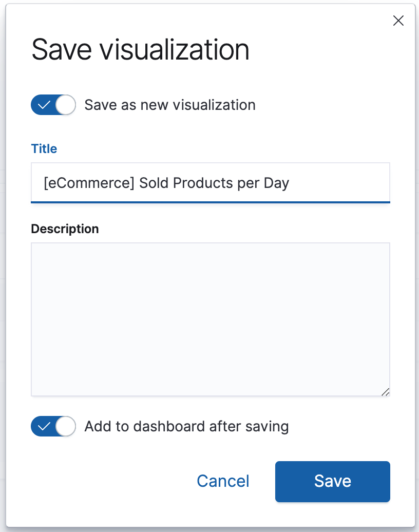This screenshot has height=532, width=419.
Task: Click the Title field label
Action: pyautogui.click(x=44, y=149)
